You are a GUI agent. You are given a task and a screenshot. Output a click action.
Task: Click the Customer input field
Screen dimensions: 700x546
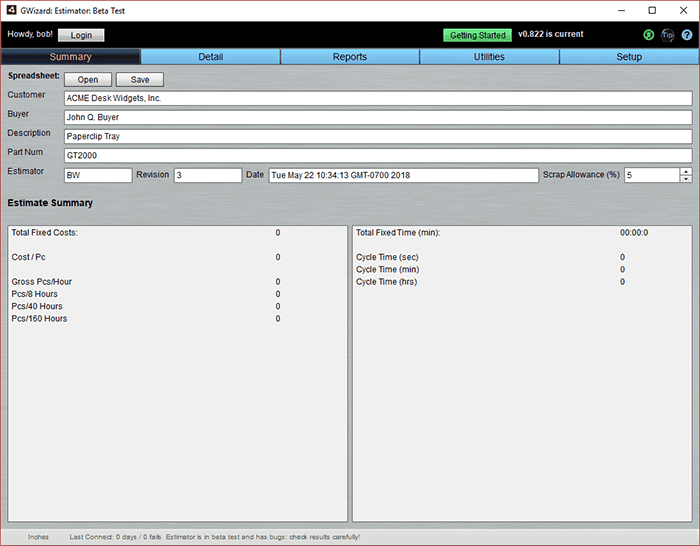point(378,98)
